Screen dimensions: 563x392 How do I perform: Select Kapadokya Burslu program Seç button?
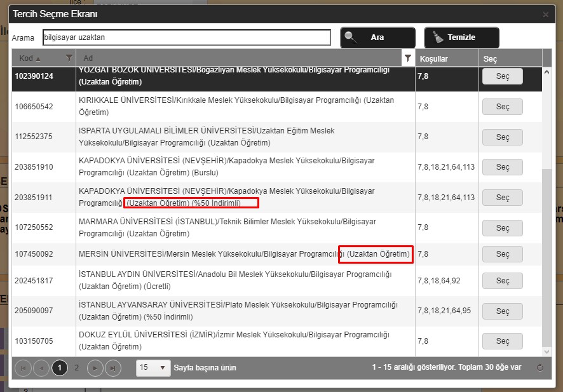[503, 167]
